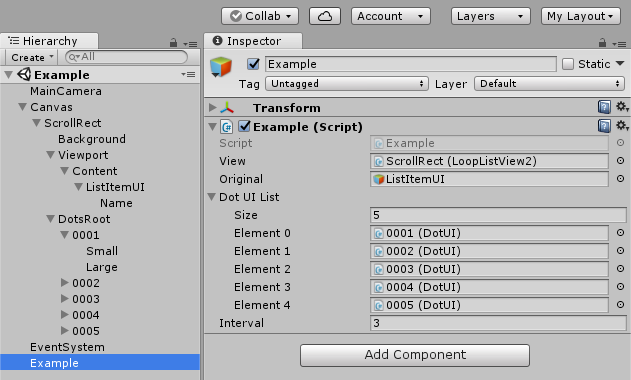Open the Layer dropdown showing Default
Viewport: 631px width, 380px height.
(549, 84)
